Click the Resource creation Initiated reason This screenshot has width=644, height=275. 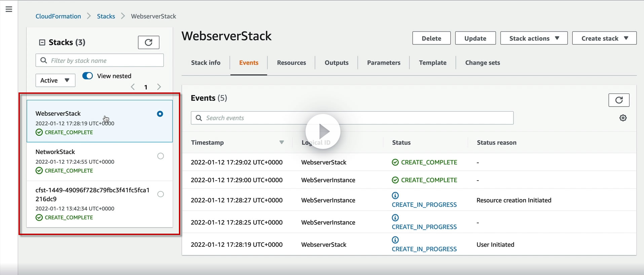[x=514, y=200]
